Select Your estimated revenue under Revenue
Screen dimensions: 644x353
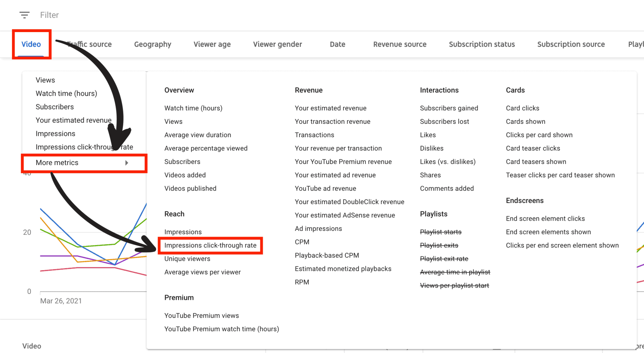point(330,108)
